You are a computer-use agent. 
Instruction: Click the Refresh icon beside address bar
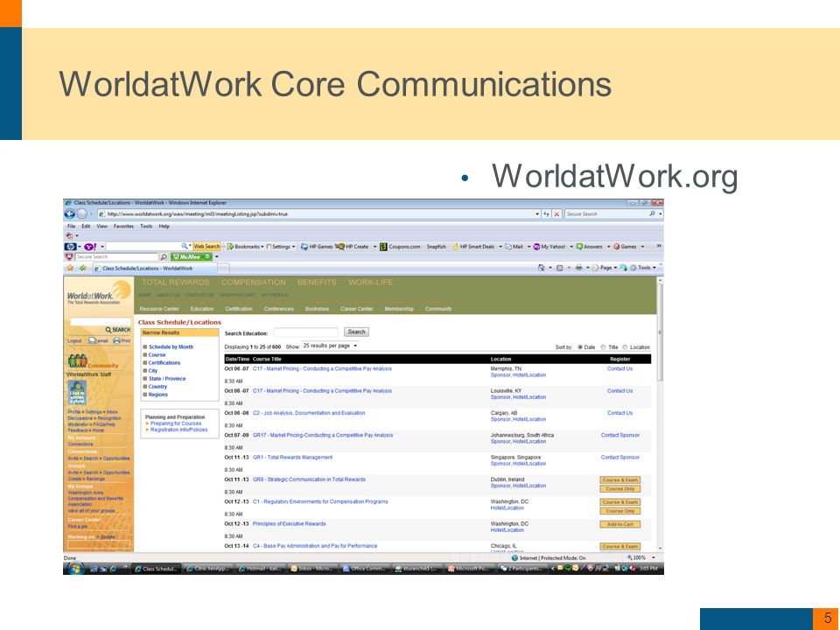pos(546,213)
